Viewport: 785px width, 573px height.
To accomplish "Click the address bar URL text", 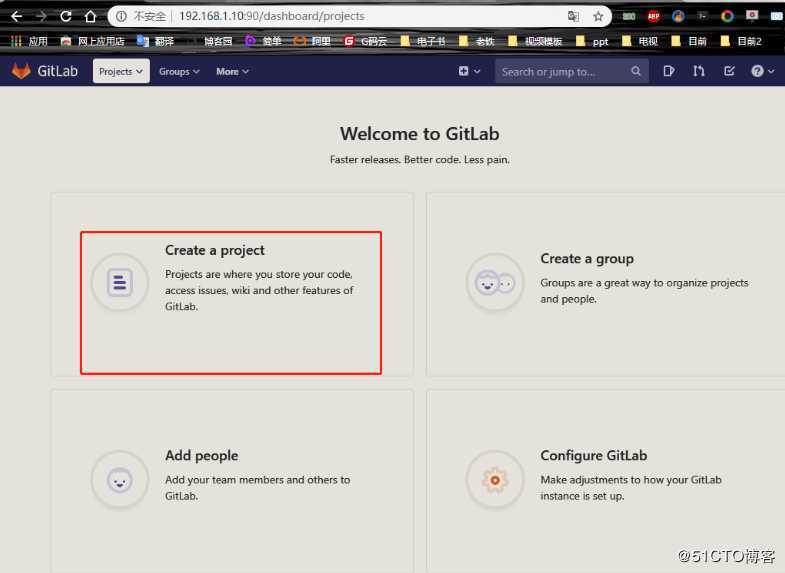I will pos(272,16).
